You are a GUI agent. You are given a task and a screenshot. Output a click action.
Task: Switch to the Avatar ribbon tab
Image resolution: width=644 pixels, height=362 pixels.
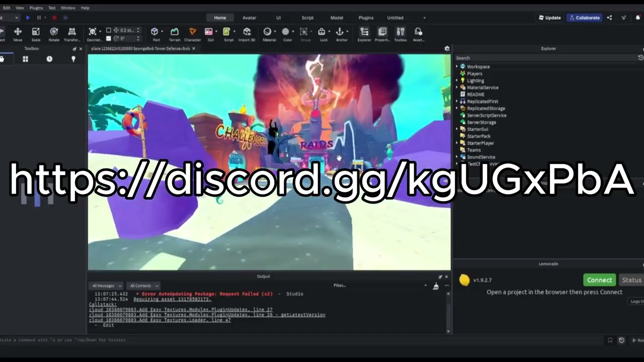(x=250, y=18)
